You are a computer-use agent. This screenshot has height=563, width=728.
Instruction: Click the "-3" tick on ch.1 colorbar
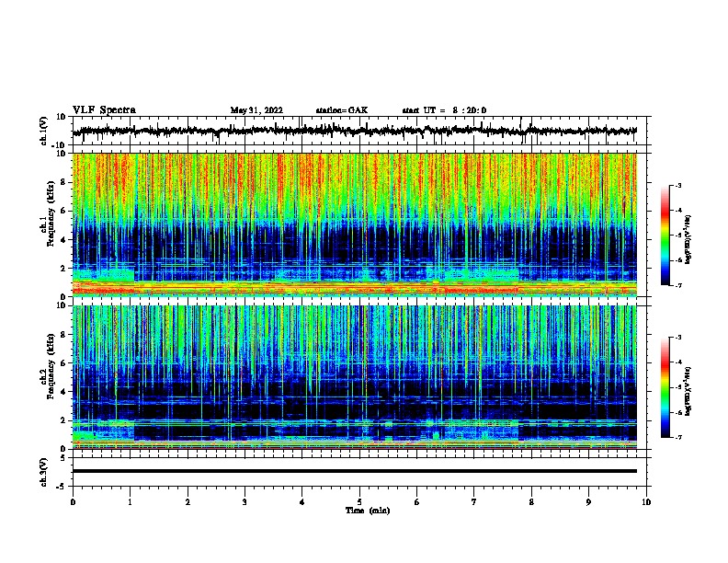678,185
